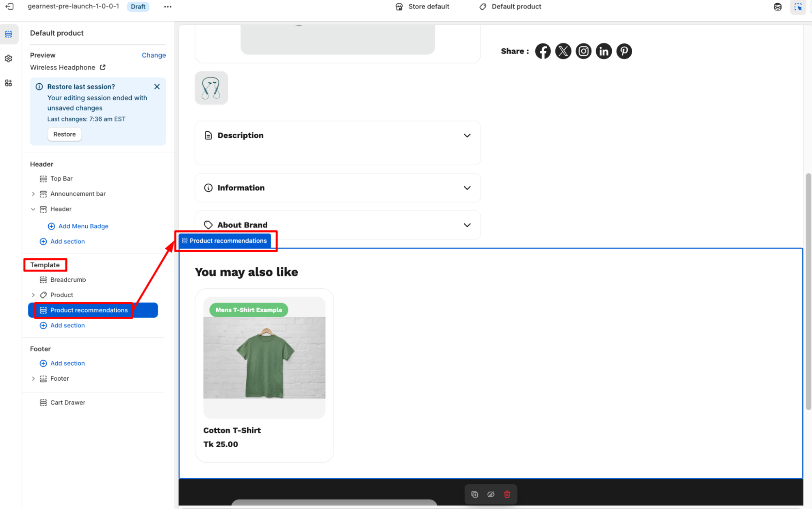Click the Restore button
This screenshot has height=509, width=812.
(64, 134)
